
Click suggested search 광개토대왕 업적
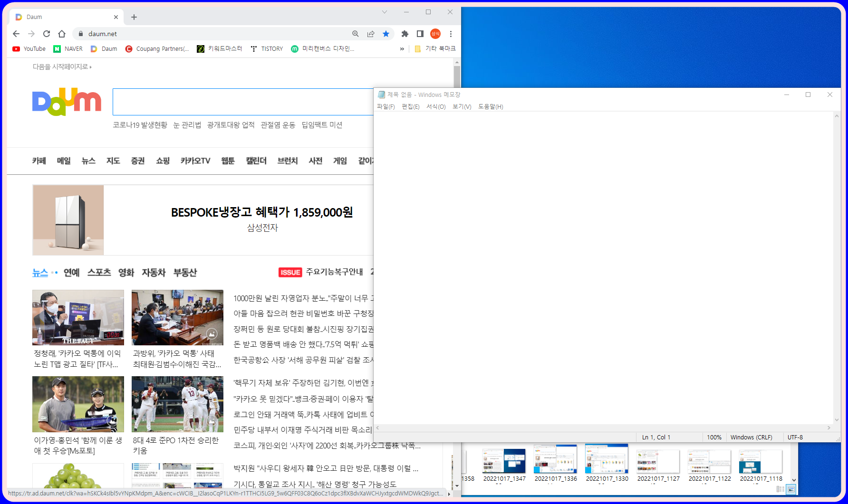[x=231, y=125]
